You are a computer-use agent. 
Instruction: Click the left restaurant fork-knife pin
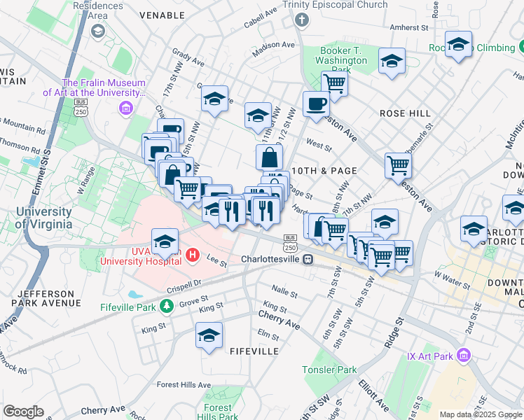tap(233, 213)
